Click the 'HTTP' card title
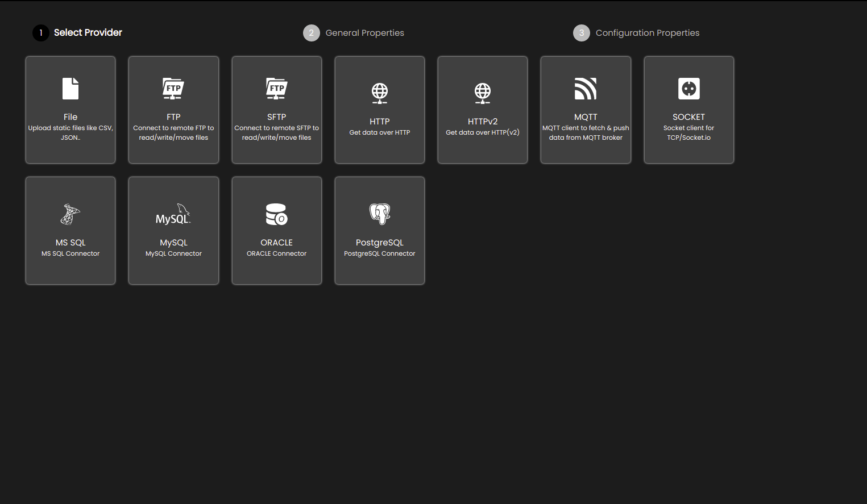 [x=380, y=122]
